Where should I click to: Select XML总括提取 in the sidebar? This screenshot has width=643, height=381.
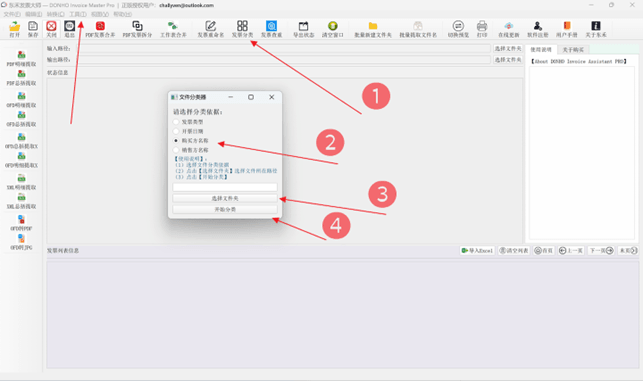(x=21, y=201)
